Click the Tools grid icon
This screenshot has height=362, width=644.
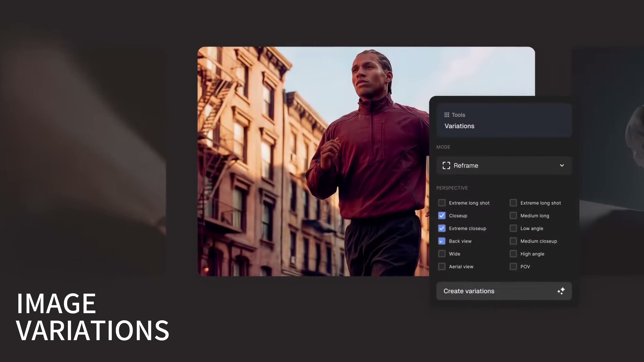coord(446,115)
